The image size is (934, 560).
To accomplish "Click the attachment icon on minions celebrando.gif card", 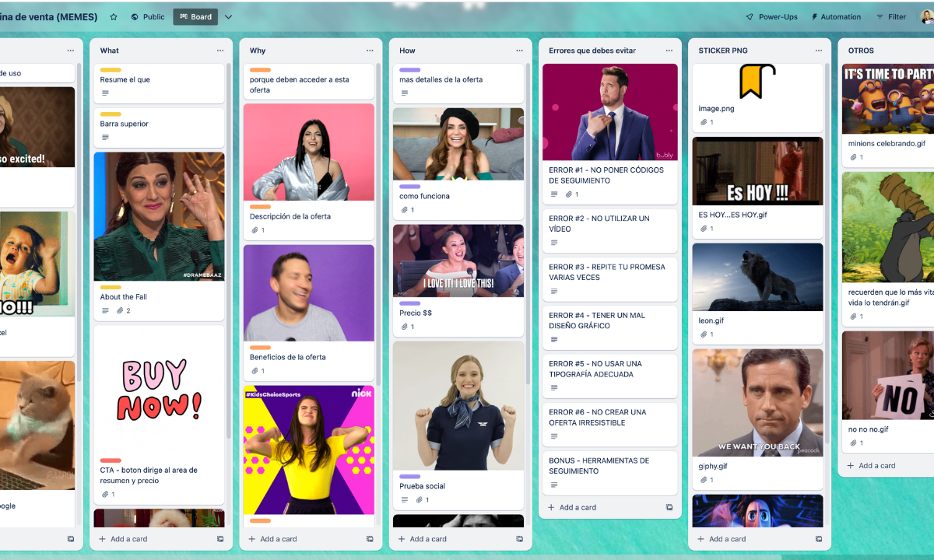I will coord(852,157).
